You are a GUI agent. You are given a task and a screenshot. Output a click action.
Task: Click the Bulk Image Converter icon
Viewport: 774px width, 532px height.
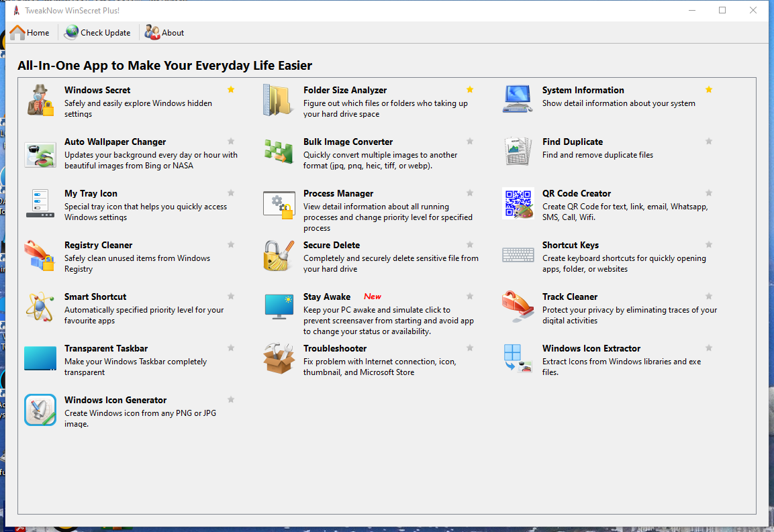click(x=278, y=152)
